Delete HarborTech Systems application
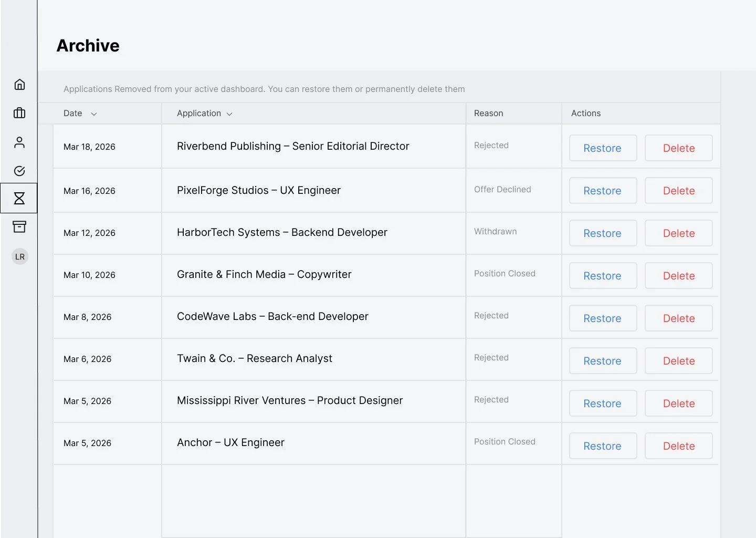Image resolution: width=756 pixels, height=538 pixels. (678, 233)
